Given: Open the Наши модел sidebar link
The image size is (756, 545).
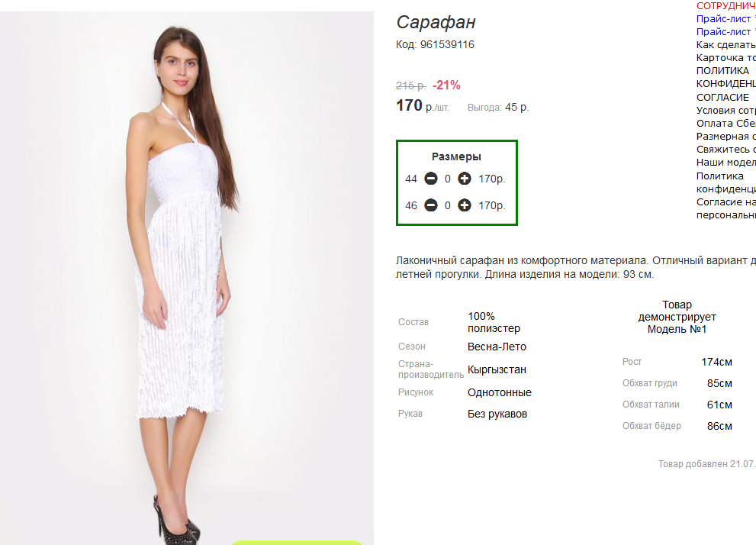Looking at the screenshot, I should tap(725, 162).
